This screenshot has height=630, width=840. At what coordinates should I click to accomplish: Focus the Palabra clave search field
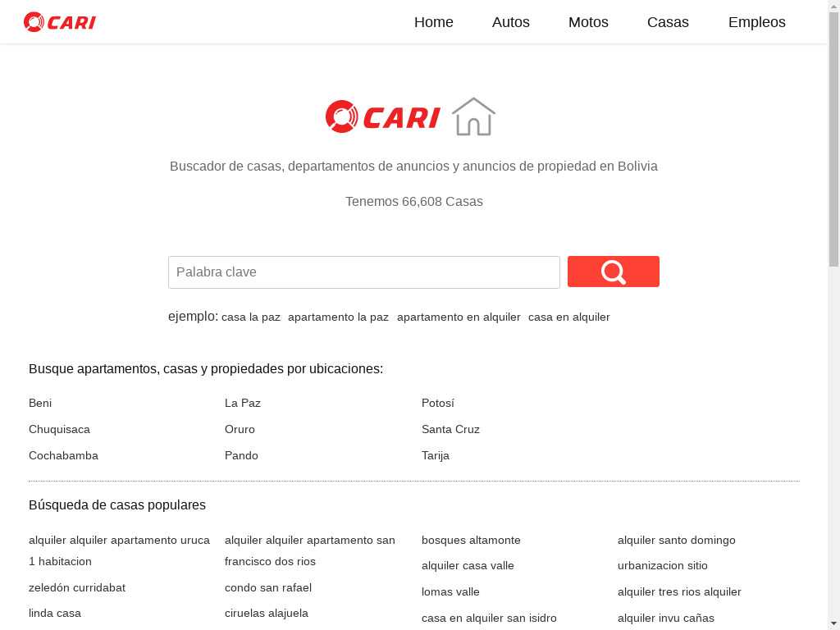(364, 272)
